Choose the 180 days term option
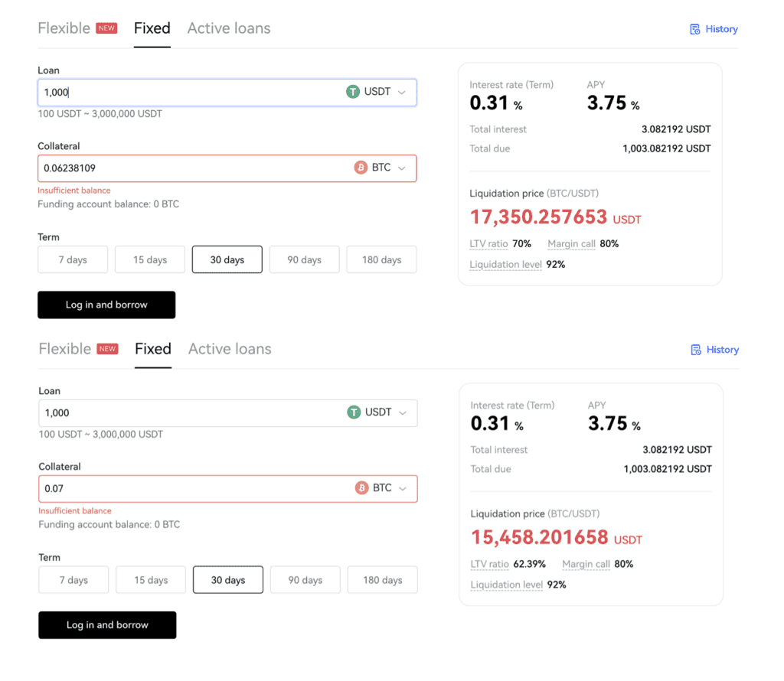 381,259
